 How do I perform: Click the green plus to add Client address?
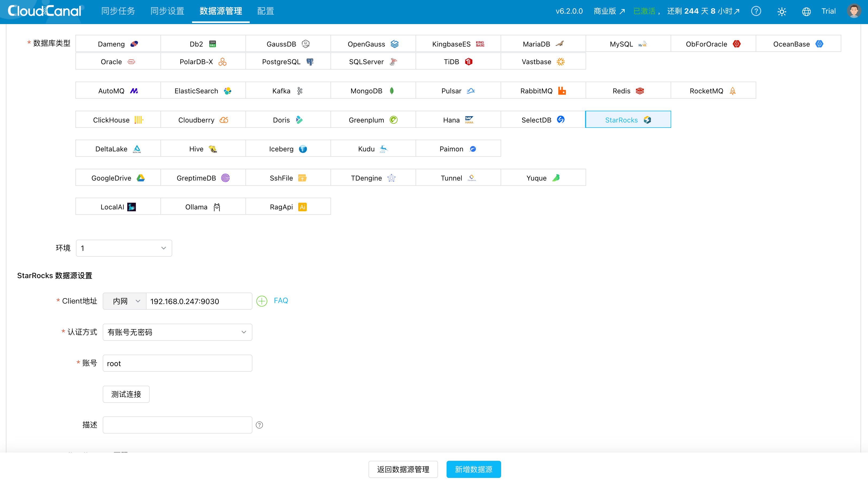click(262, 301)
